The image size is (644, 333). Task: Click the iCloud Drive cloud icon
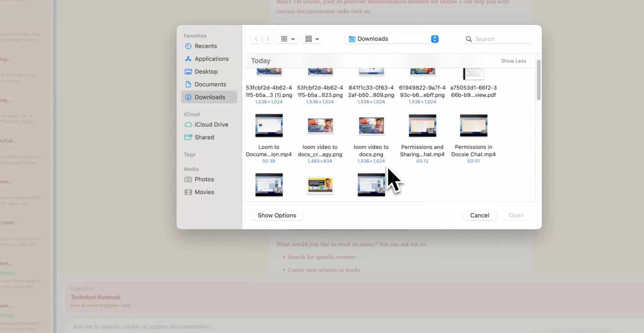click(x=188, y=125)
